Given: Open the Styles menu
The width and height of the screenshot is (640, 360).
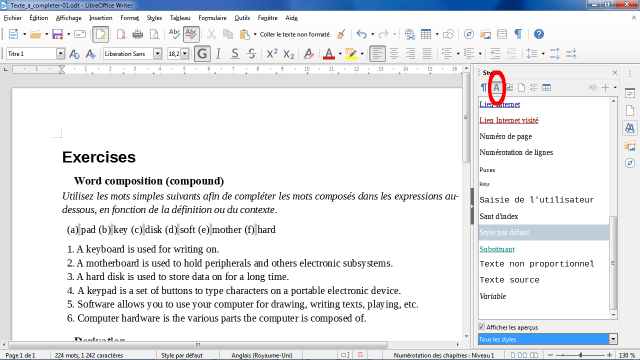Looking at the screenshot, I should tap(154, 18).
